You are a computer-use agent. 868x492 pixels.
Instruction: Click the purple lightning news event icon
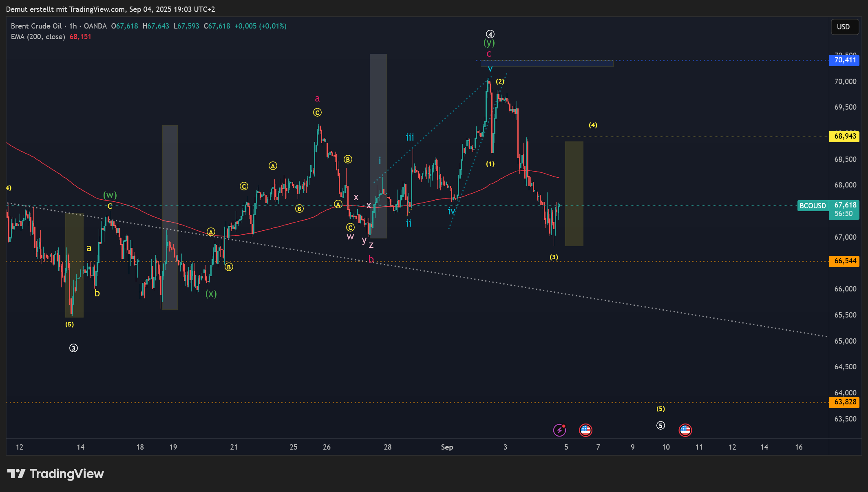(559, 430)
